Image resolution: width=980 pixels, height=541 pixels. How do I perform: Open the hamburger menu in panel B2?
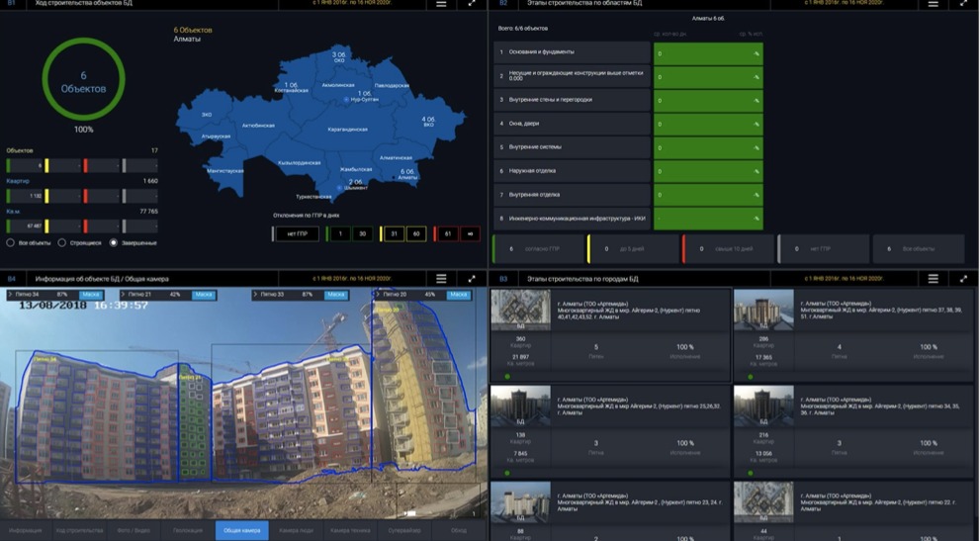click(x=933, y=5)
